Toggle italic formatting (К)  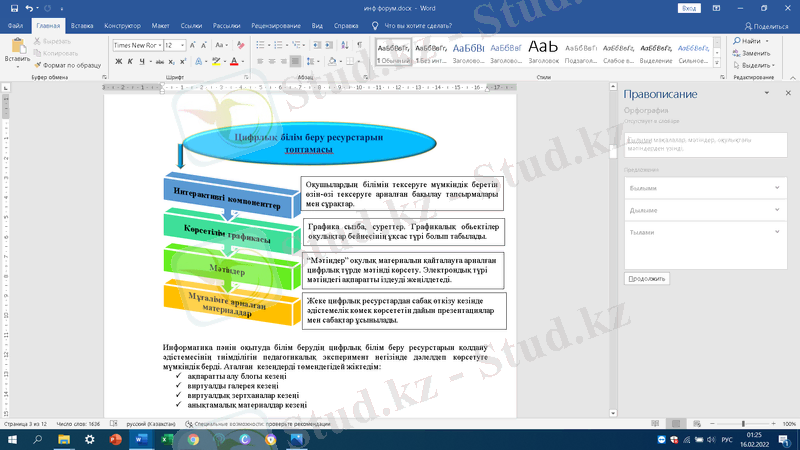point(130,62)
